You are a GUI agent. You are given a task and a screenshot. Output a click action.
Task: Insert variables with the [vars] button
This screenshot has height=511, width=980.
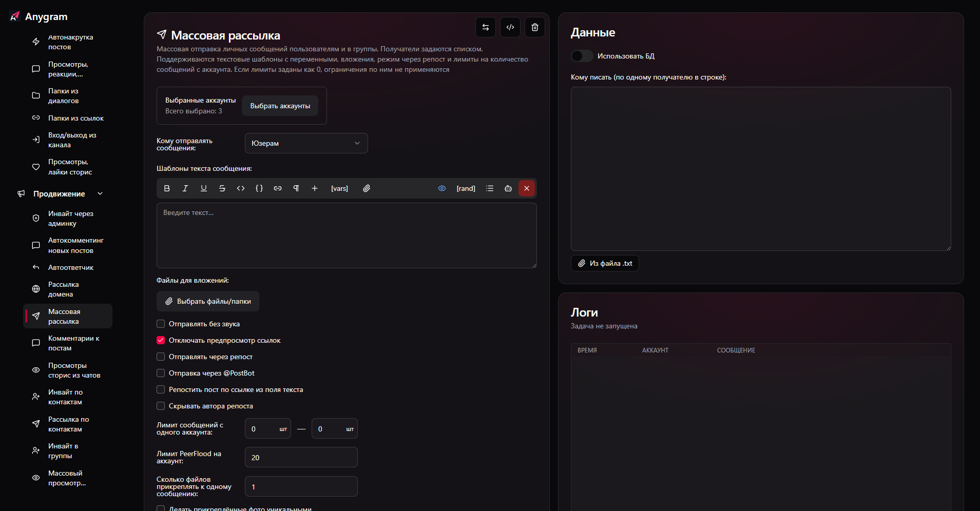pyautogui.click(x=339, y=188)
